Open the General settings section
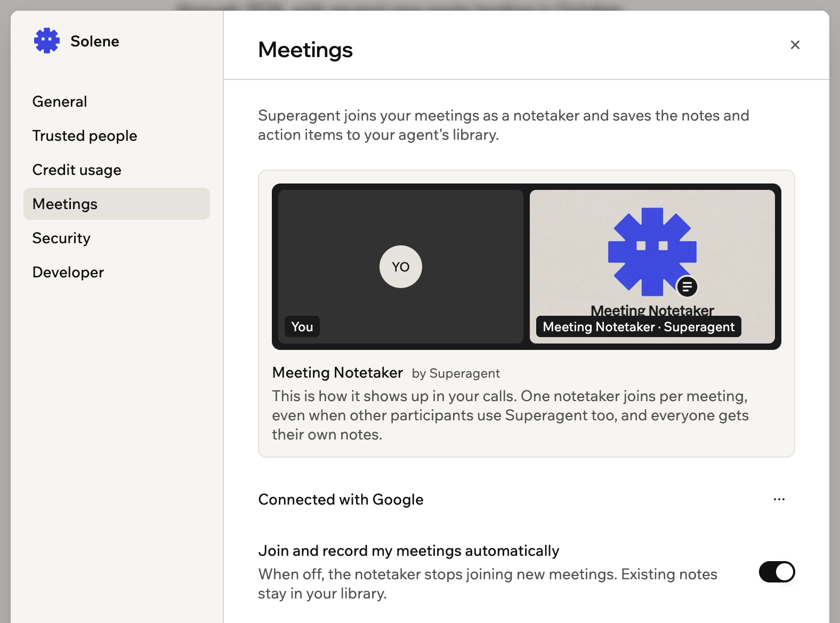The image size is (840, 623). click(117, 101)
